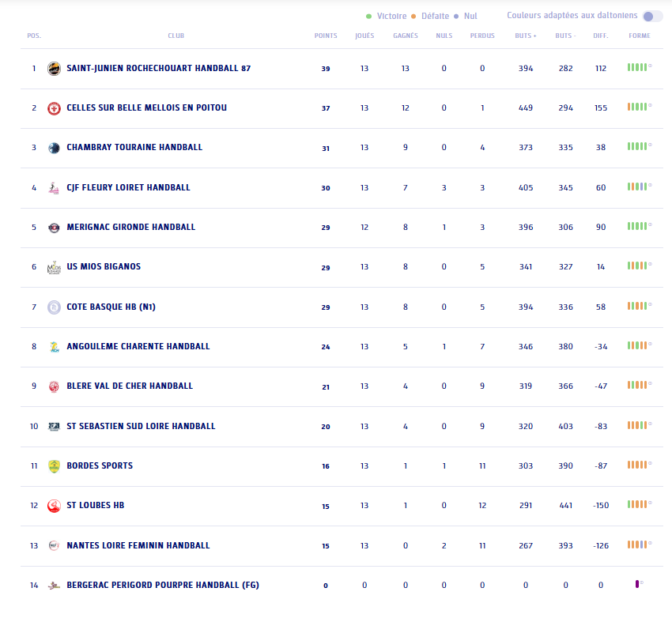The width and height of the screenshot is (672, 618).
Task: Open St Sebastien Sud Loire Handball link
Action: click(141, 426)
